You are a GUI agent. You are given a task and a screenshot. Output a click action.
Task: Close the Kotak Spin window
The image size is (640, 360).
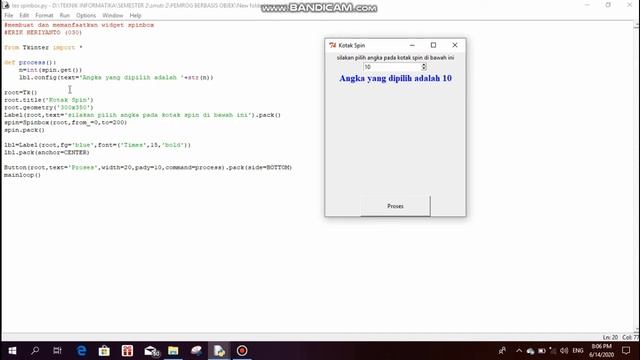455,45
